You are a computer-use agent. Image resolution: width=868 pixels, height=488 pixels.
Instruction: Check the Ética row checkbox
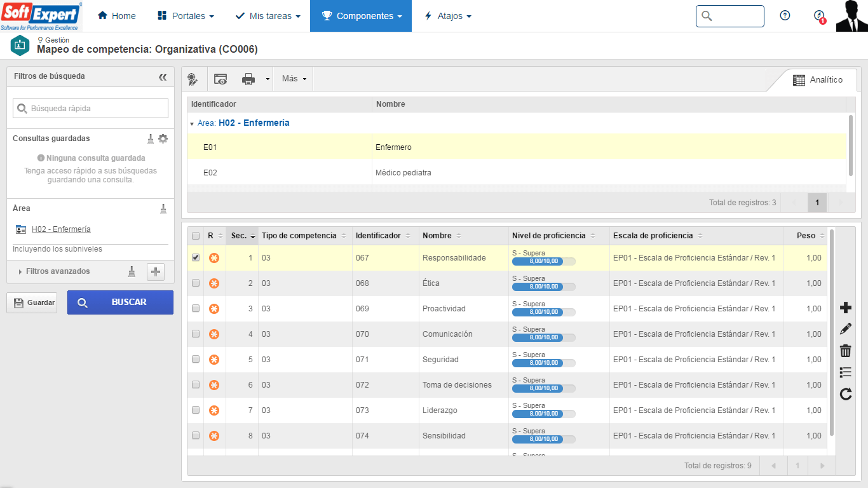[x=196, y=283]
